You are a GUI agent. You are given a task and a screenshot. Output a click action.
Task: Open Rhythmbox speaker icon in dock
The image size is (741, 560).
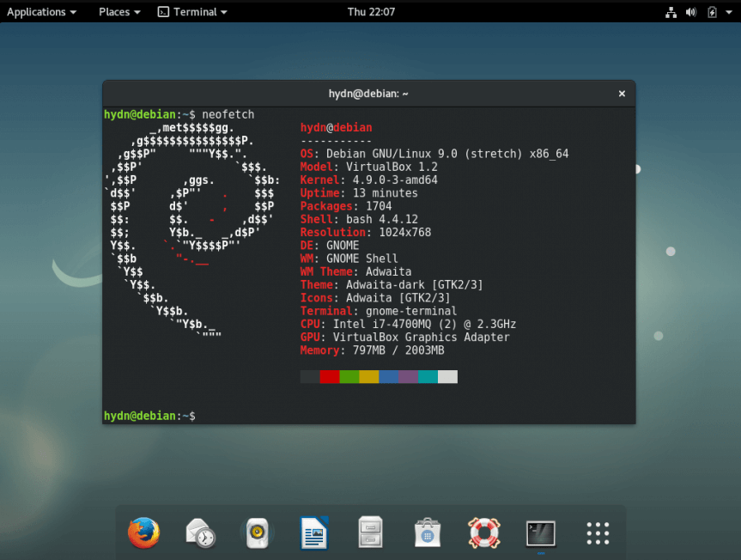[x=257, y=533]
